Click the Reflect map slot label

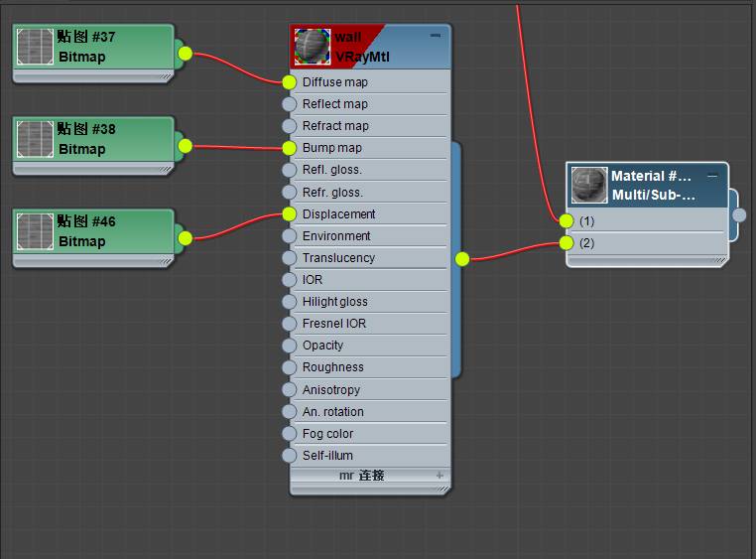[335, 104]
